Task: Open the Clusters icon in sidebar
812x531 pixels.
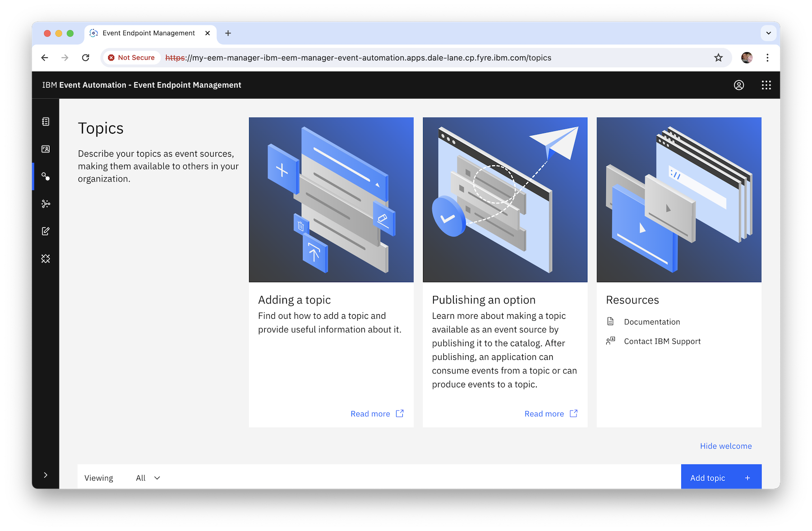Action: coord(46,204)
